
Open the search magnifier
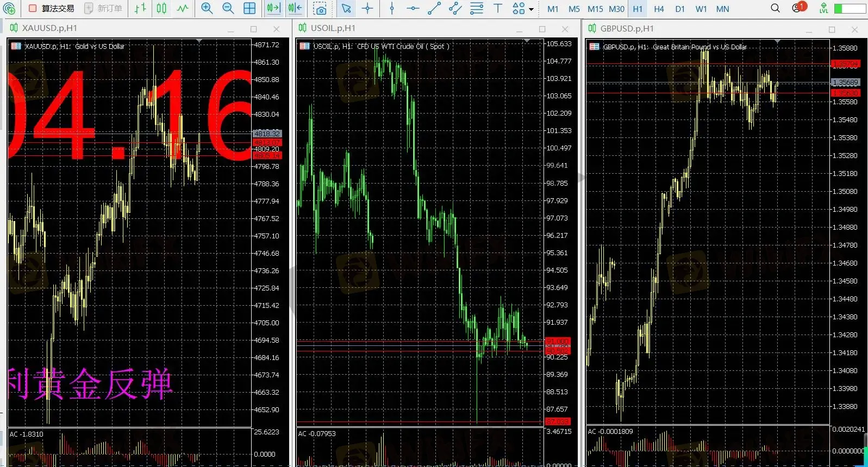[x=776, y=8]
